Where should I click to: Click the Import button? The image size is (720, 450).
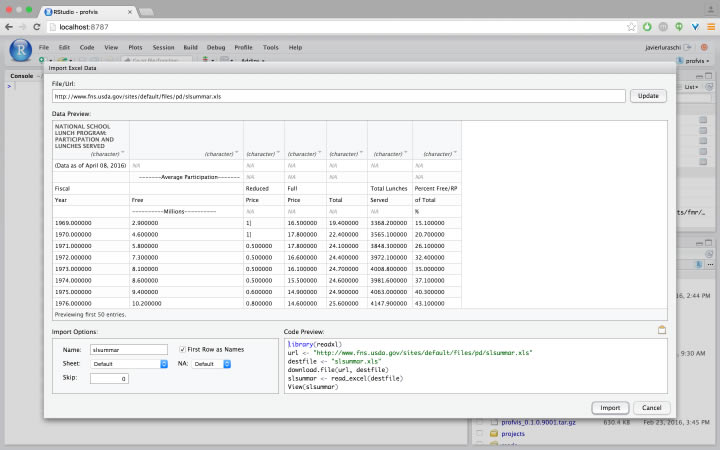point(609,408)
